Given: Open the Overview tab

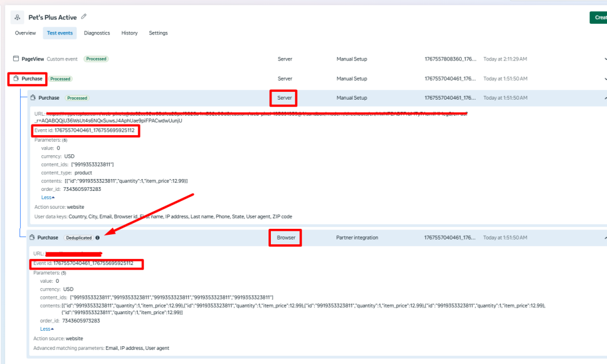Looking at the screenshot, I should point(25,33).
